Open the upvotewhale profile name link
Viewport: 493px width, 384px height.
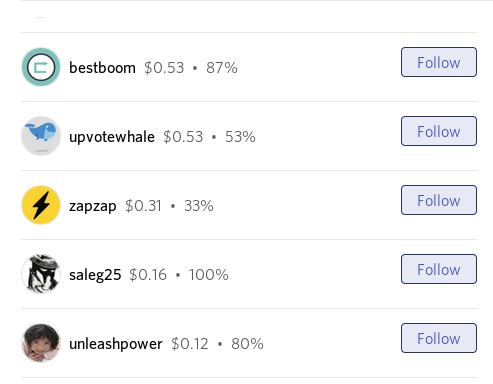pyautogui.click(x=112, y=137)
